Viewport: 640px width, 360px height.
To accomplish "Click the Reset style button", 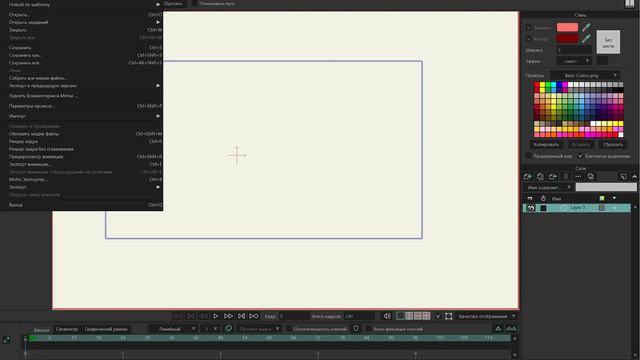I will pyautogui.click(x=613, y=144).
